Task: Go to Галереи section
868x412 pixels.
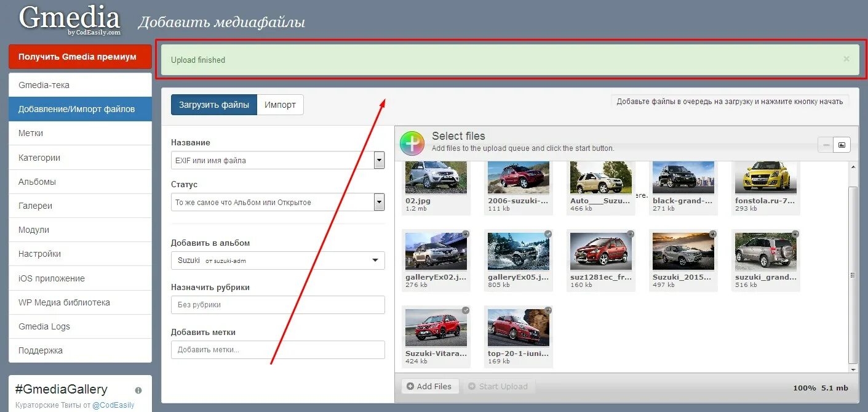Action: (x=81, y=206)
